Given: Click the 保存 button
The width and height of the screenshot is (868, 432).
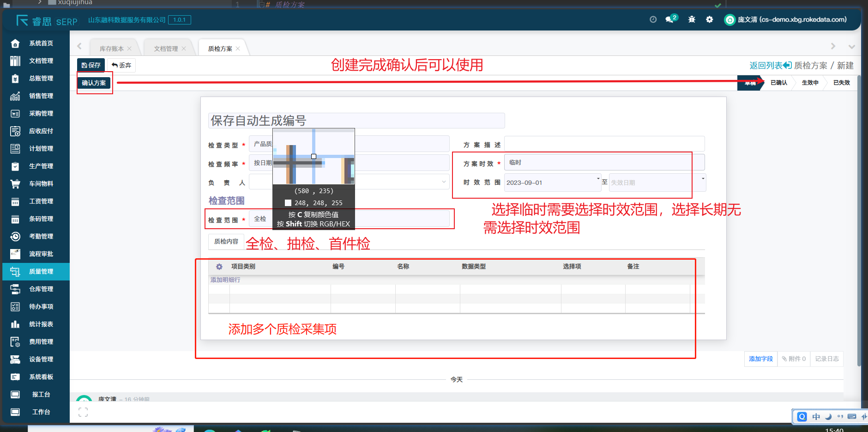Looking at the screenshot, I should coord(91,65).
